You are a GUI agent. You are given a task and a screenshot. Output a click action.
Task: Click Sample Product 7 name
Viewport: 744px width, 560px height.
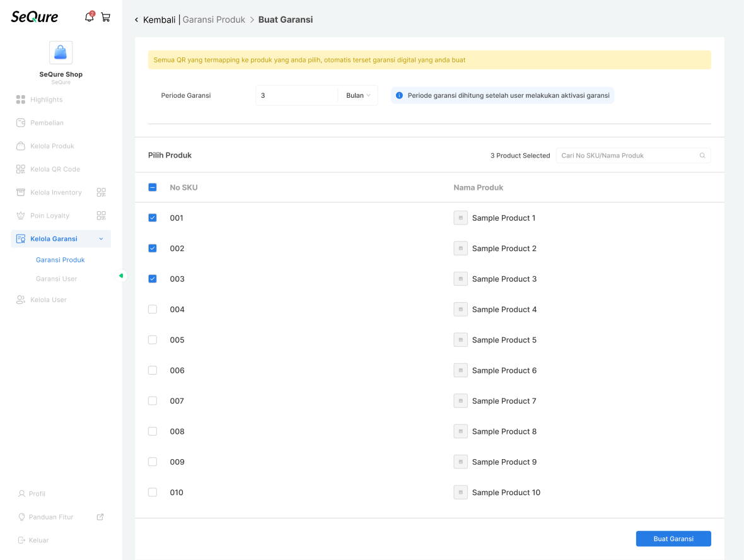click(x=504, y=401)
